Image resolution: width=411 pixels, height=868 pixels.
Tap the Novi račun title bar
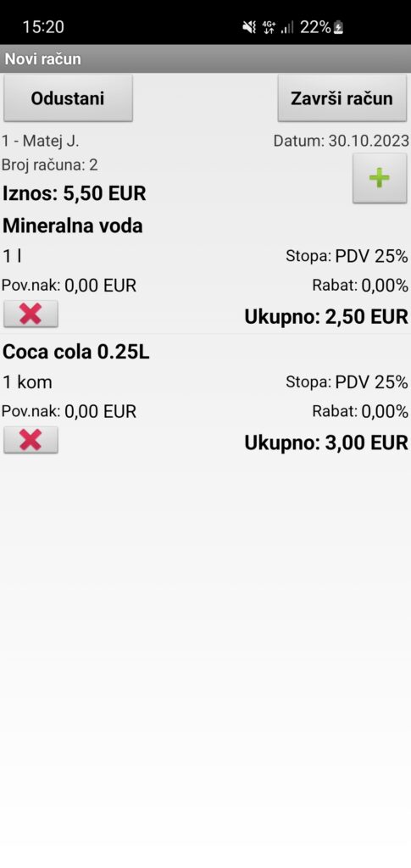[x=205, y=58]
